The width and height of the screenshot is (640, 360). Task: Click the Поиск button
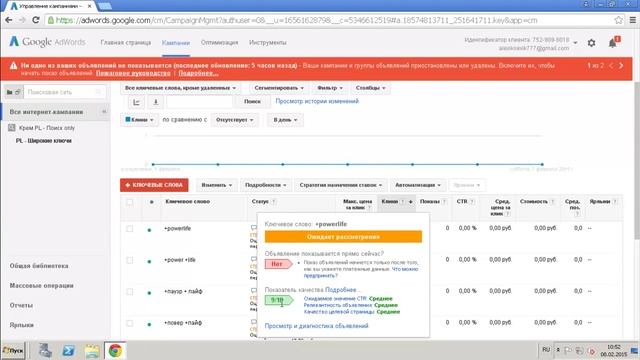coord(252,102)
